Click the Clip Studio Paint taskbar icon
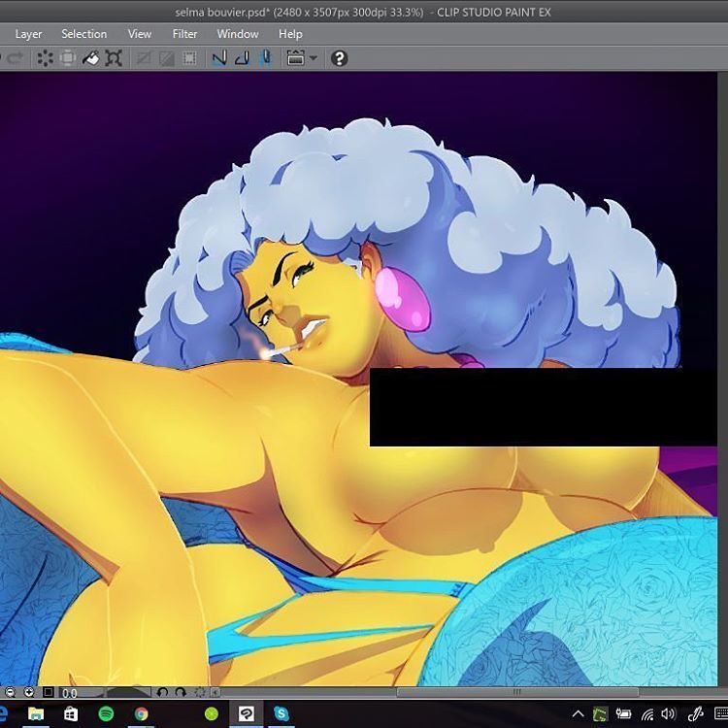This screenshot has height=728, width=728. click(247, 713)
